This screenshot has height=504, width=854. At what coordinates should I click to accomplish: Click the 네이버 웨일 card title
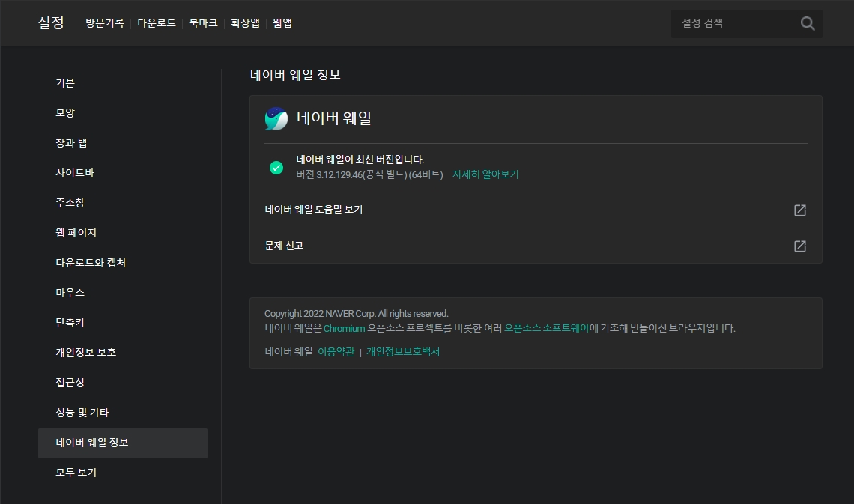[334, 118]
